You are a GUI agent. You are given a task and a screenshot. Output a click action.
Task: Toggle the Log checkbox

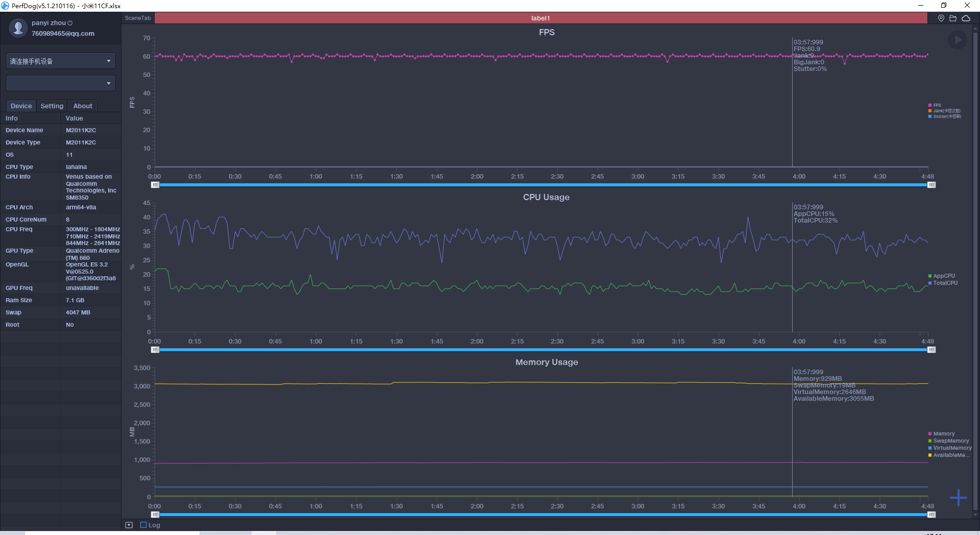tap(143, 525)
